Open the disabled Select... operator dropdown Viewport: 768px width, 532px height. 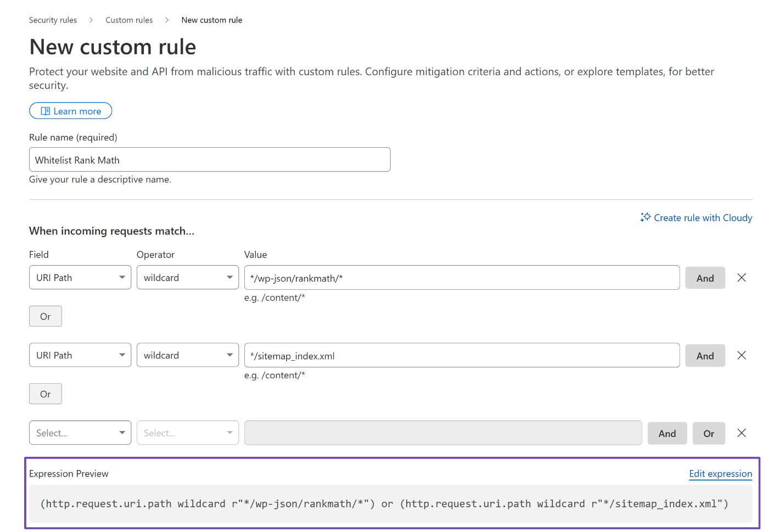[x=188, y=433]
